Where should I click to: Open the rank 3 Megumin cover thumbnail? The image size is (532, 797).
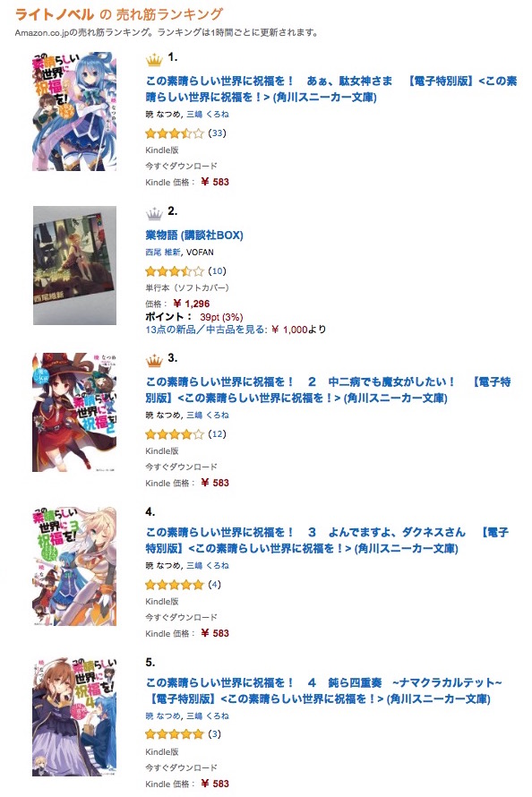point(74,412)
